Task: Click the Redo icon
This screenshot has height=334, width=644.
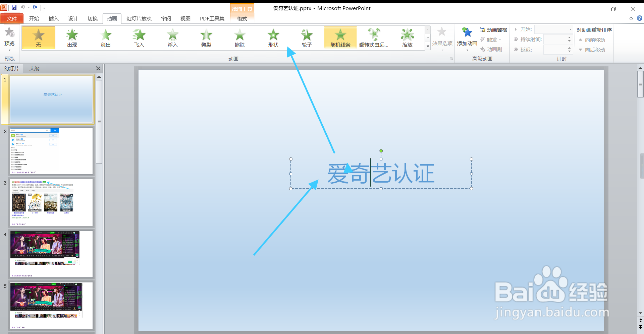Action: (35, 7)
